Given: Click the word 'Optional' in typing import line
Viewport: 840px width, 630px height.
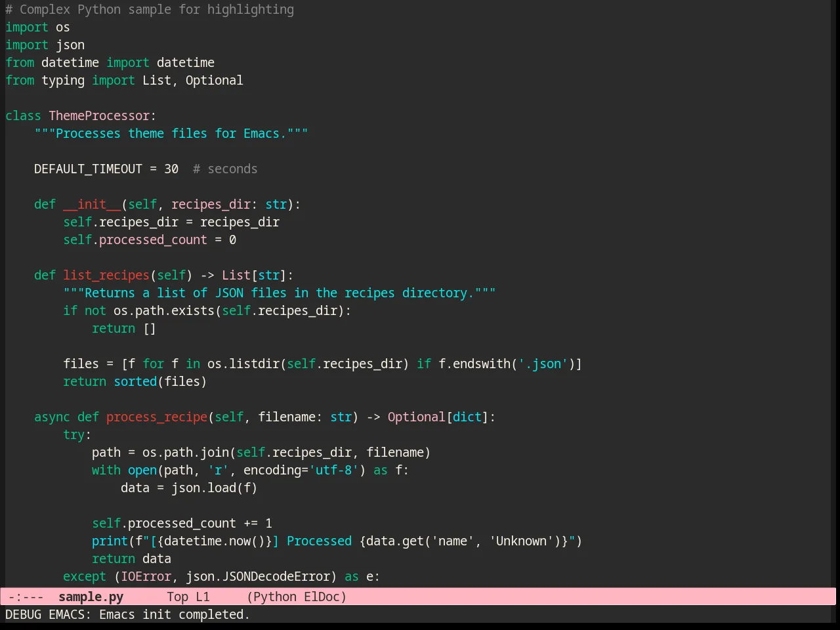Looking at the screenshot, I should coord(214,80).
